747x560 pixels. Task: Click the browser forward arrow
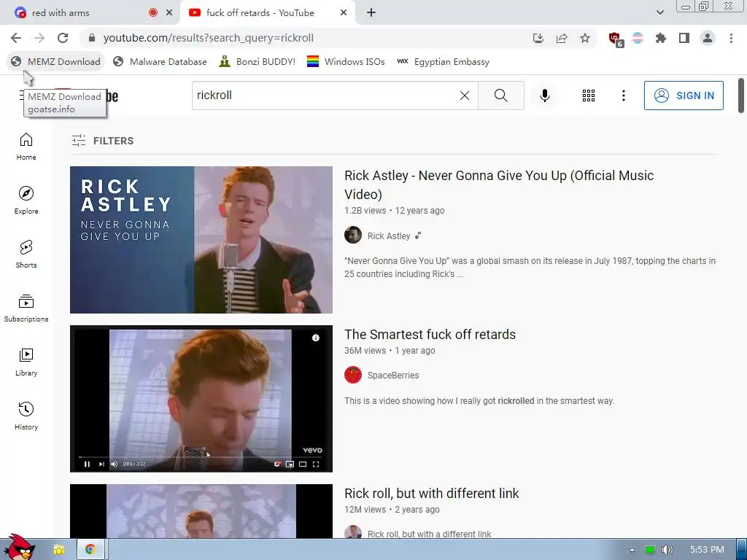tap(39, 38)
